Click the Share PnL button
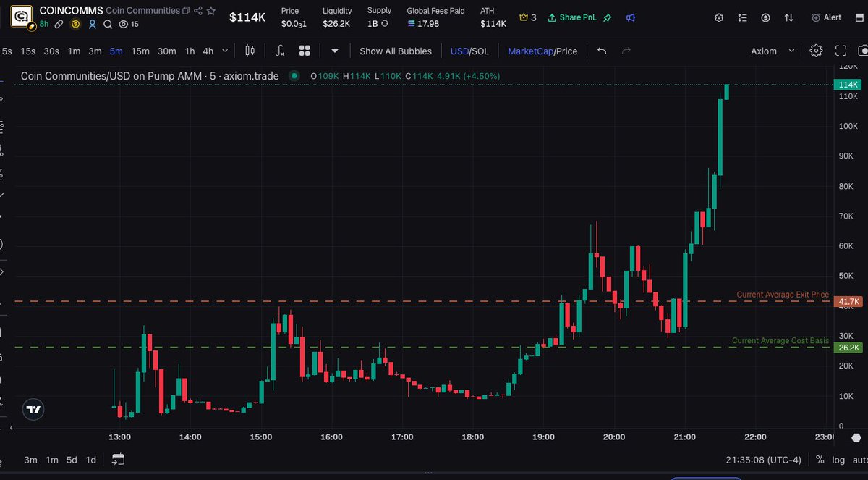This screenshot has width=868, height=480. (x=572, y=17)
